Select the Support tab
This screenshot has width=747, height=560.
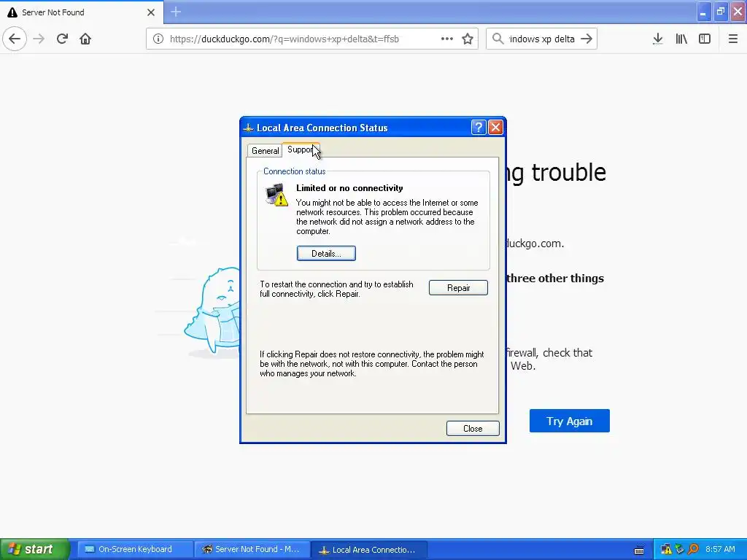point(301,149)
